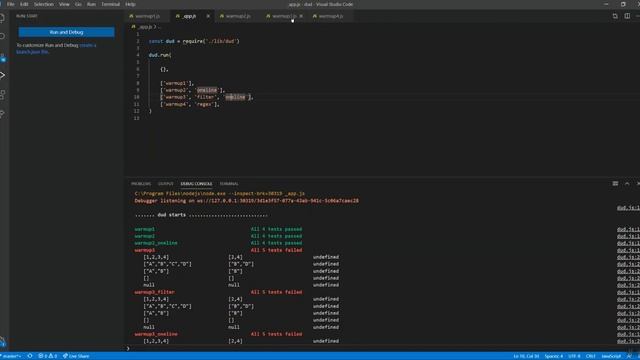Open the master branch picker
Viewport: 640px width, 360px height.
coord(11,356)
